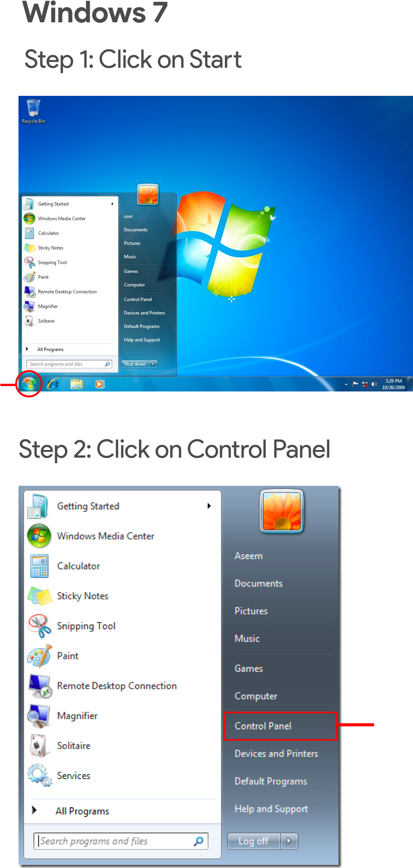Click Windows Media Center icon in Step 2 menu
This screenshot has width=413, height=868.
39,536
